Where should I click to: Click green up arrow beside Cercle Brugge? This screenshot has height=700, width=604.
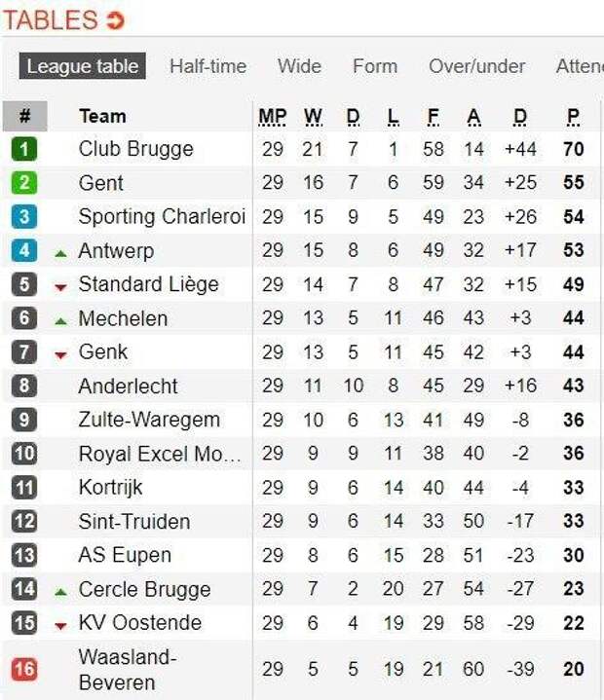(60, 592)
